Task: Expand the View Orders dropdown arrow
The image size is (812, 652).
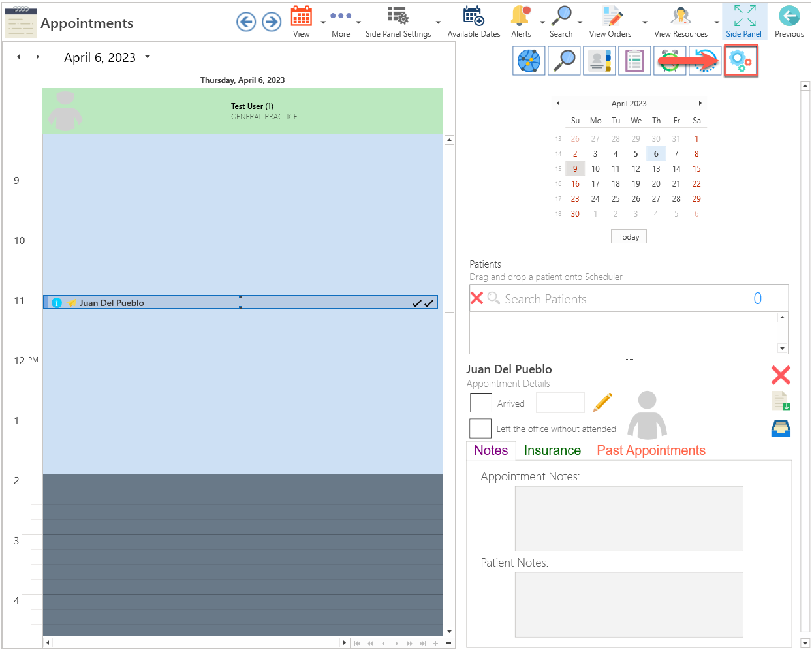Action: (645, 22)
